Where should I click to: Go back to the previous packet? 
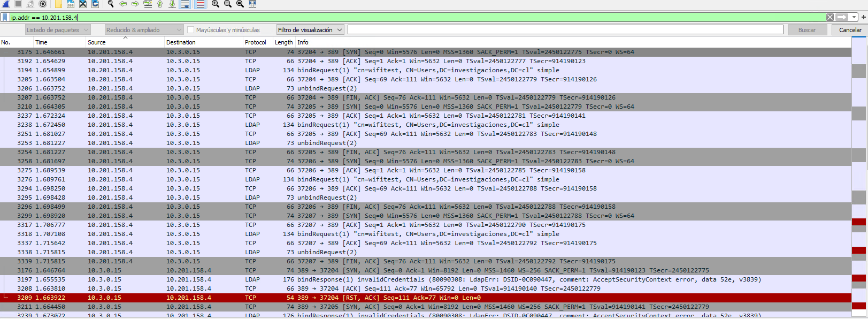pos(123,4)
